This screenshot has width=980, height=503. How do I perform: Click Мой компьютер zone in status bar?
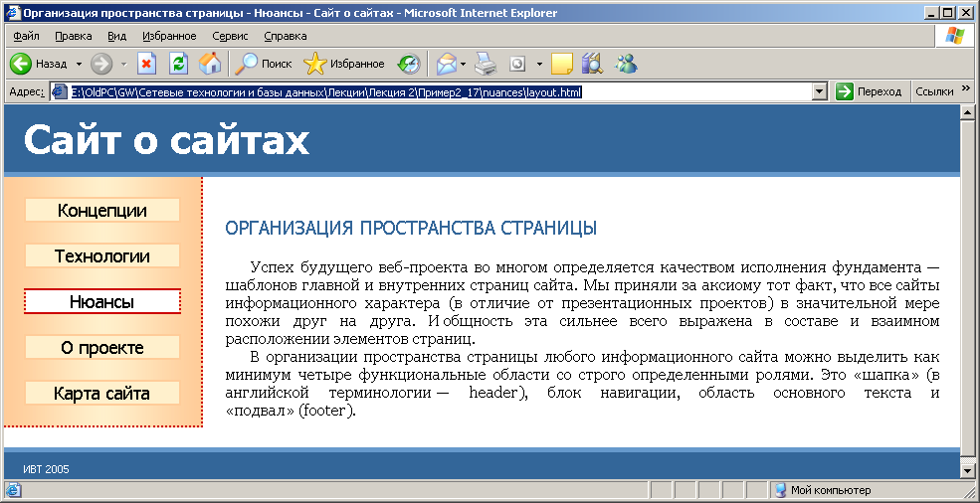[822, 490]
